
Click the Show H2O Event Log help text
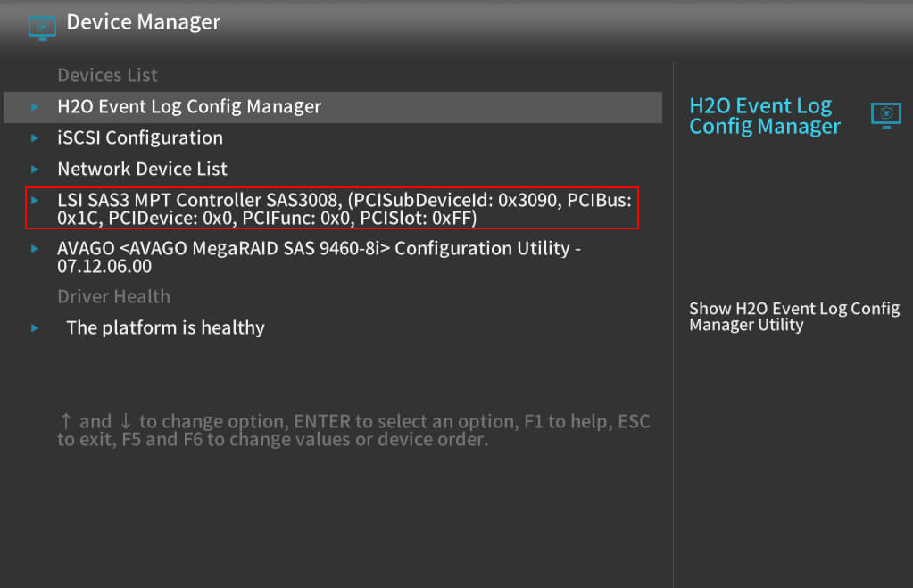794,317
